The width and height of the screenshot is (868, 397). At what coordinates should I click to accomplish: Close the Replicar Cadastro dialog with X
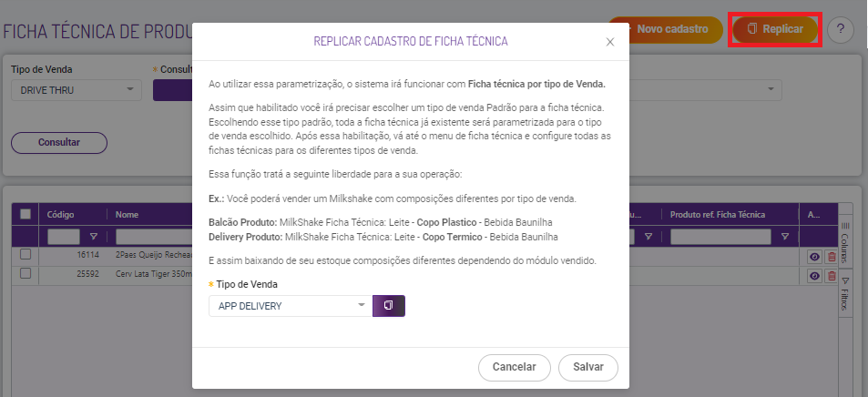610,42
